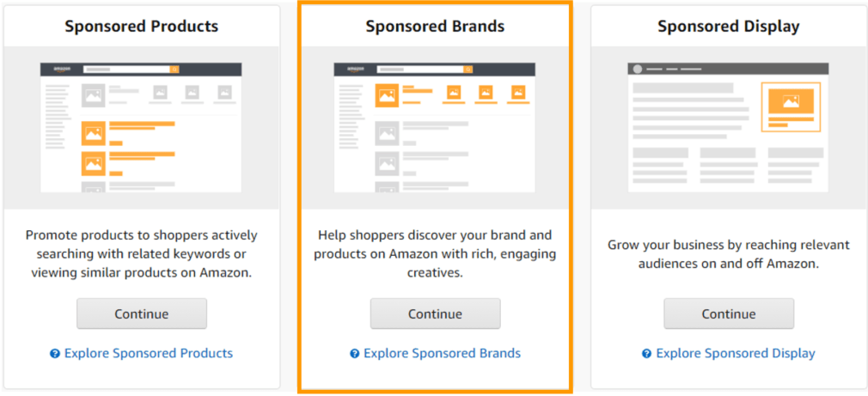
Task: Click help icon beside Explore Sponsored Display
Action: [x=647, y=354]
